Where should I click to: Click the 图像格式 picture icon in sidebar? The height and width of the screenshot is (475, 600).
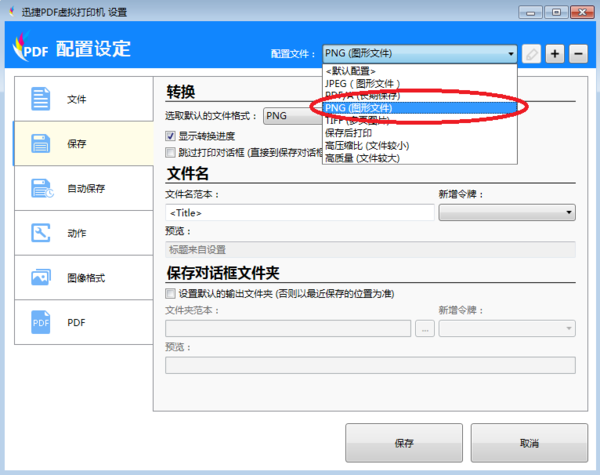pos(41,277)
